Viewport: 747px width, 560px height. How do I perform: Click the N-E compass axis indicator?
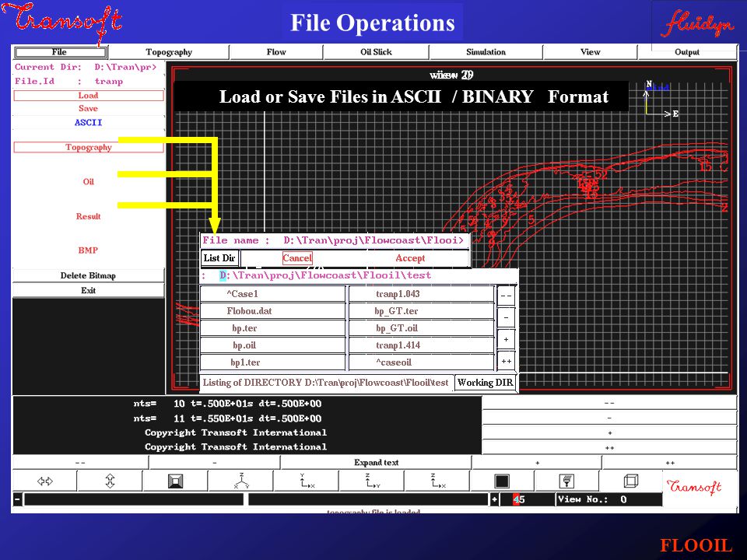point(661,99)
